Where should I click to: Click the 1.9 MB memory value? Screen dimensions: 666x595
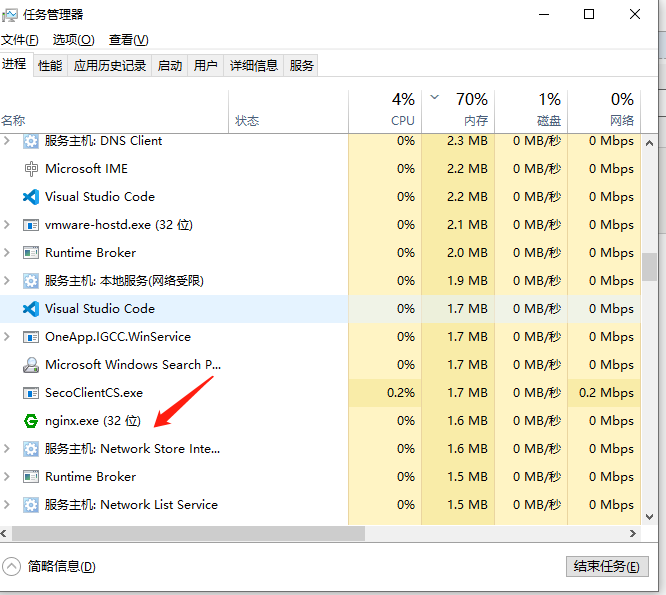click(467, 281)
